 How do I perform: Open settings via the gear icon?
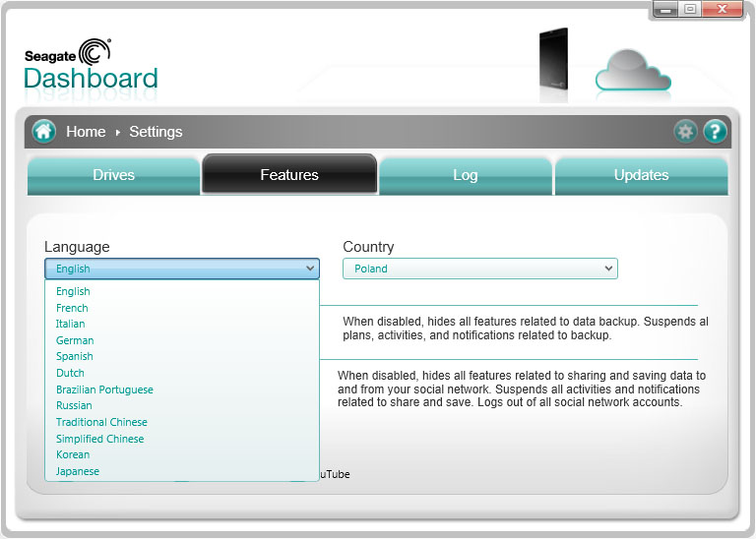pos(685,132)
